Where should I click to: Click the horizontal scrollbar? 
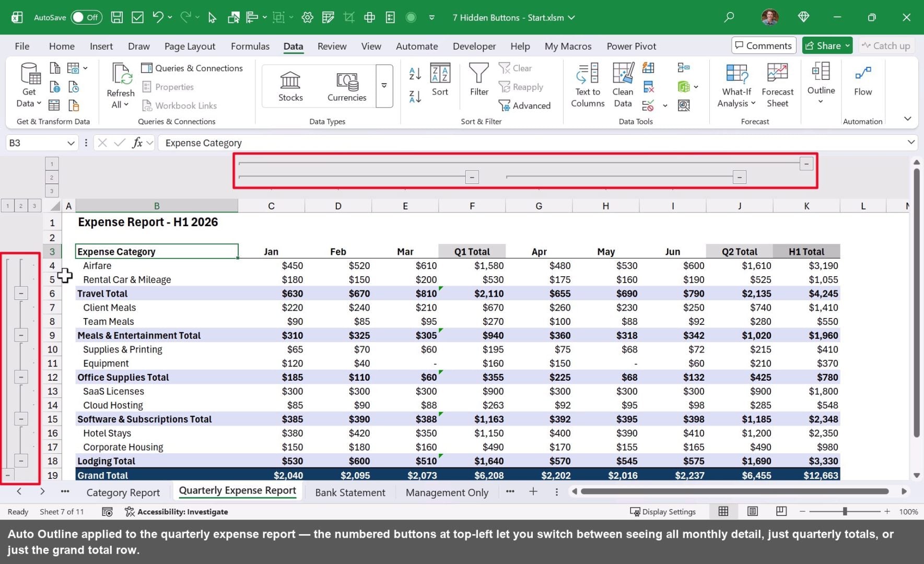point(734,491)
